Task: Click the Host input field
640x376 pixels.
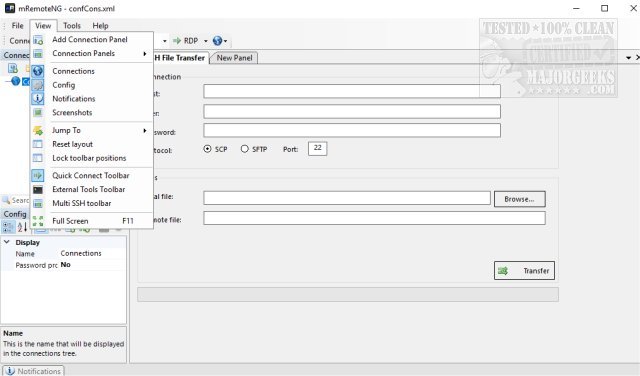Action: point(352,91)
